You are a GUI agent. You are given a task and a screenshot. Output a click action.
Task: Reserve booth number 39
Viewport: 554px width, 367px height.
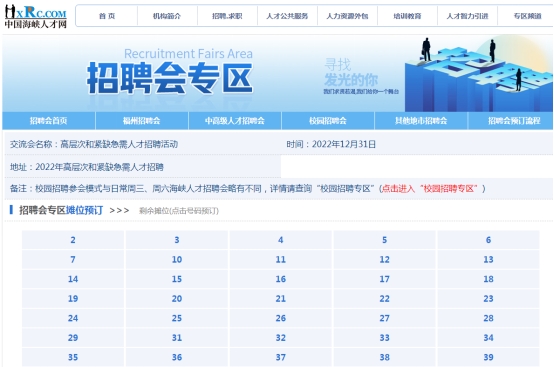pos(488,357)
